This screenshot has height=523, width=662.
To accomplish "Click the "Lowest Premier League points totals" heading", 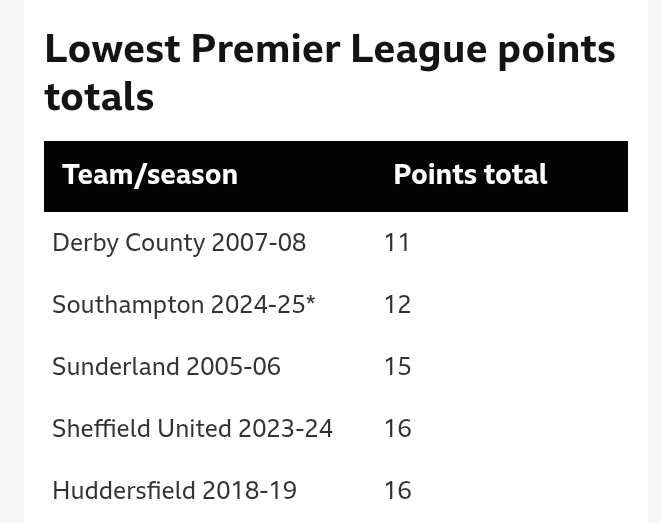I will click(x=330, y=72).
